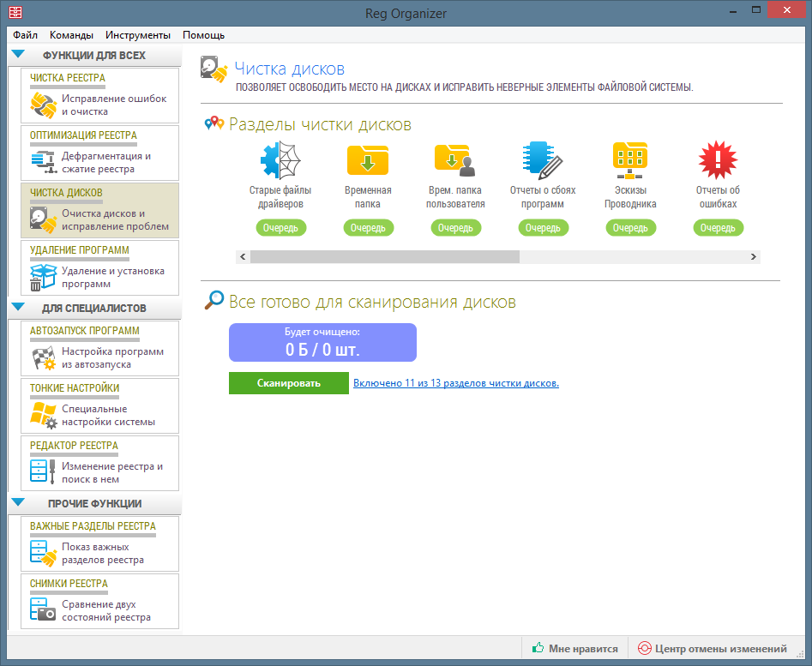This screenshot has width=812, height=666.
Task: Click the Центр отмены изменений lifebuoy icon
Action: (x=644, y=648)
